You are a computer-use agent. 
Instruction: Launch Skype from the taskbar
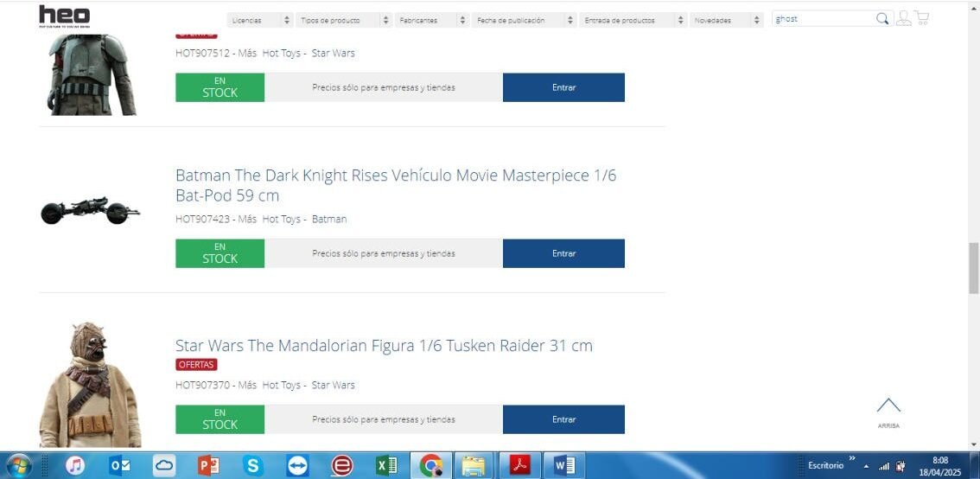(252, 466)
